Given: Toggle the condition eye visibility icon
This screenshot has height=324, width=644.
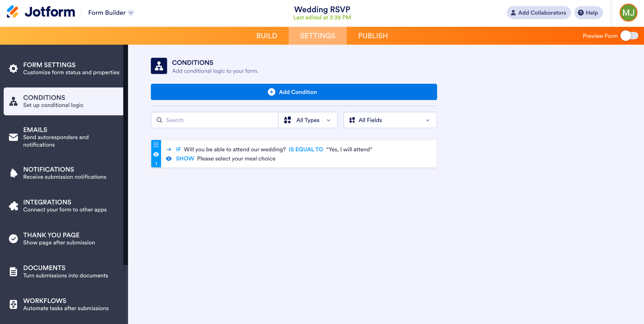Looking at the screenshot, I should (x=156, y=154).
